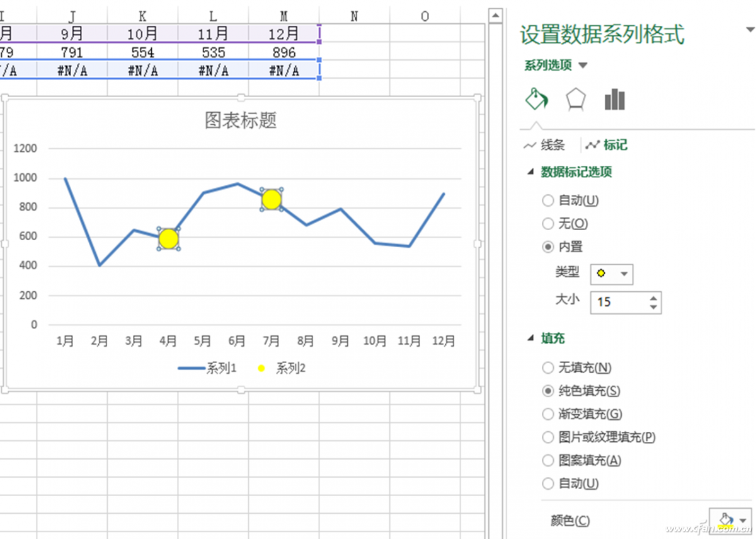Select 无(O) marker option radio
The height and width of the screenshot is (539, 756).
(x=548, y=224)
